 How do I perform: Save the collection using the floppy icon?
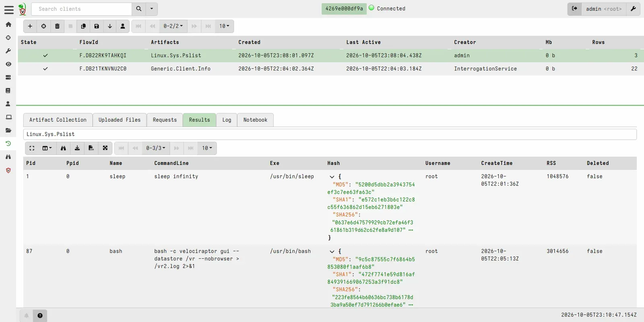(97, 26)
